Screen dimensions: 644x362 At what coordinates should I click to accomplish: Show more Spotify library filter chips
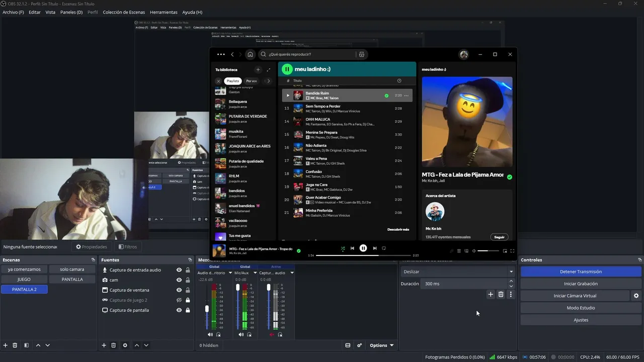click(x=268, y=81)
